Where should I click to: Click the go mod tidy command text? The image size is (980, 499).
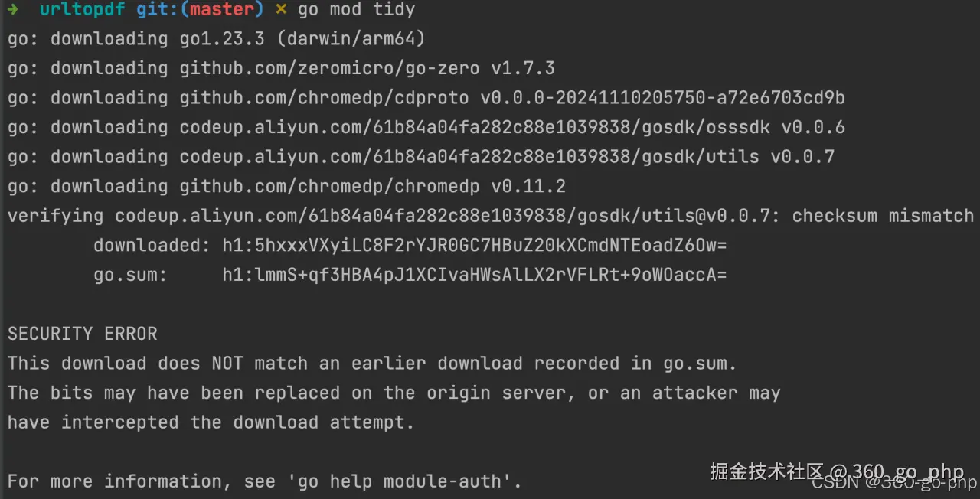pyautogui.click(x=356, y=10)
